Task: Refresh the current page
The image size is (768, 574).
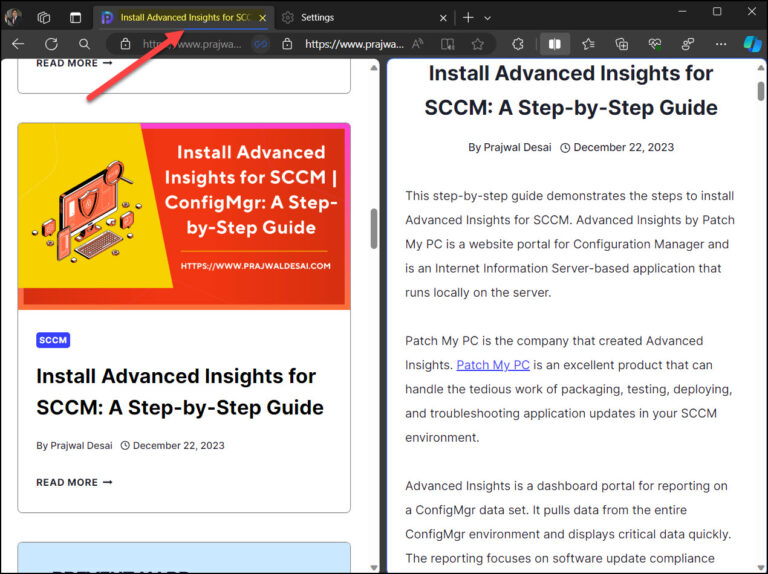Action: [51, 44]
